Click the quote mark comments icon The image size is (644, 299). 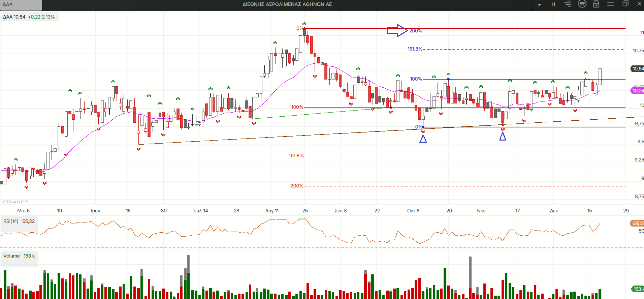(582, 4)
